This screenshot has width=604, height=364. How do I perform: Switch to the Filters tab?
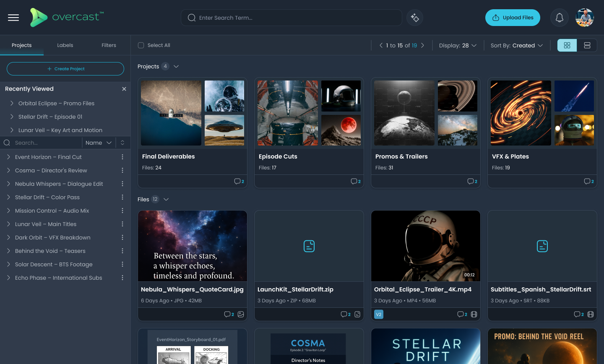[x=109, y=45]
